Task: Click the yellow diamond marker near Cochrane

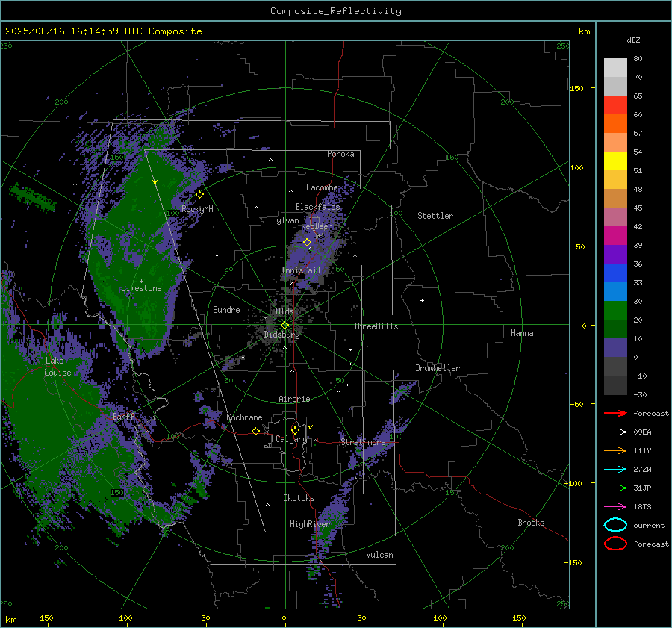Action: (x=255, y=432)
